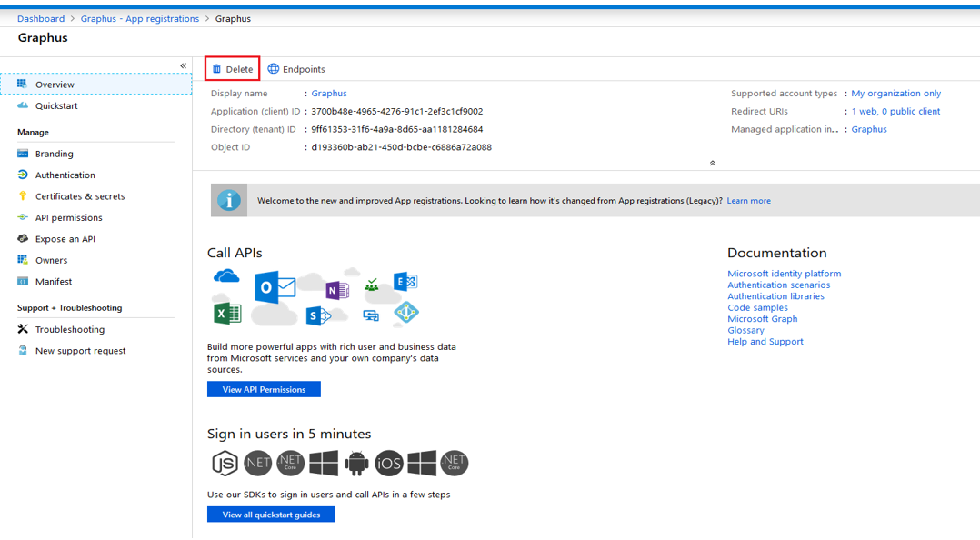Click the Owners icon in sidebar
This screenshot has width=980, height=540.
click(x=23, y=259)
